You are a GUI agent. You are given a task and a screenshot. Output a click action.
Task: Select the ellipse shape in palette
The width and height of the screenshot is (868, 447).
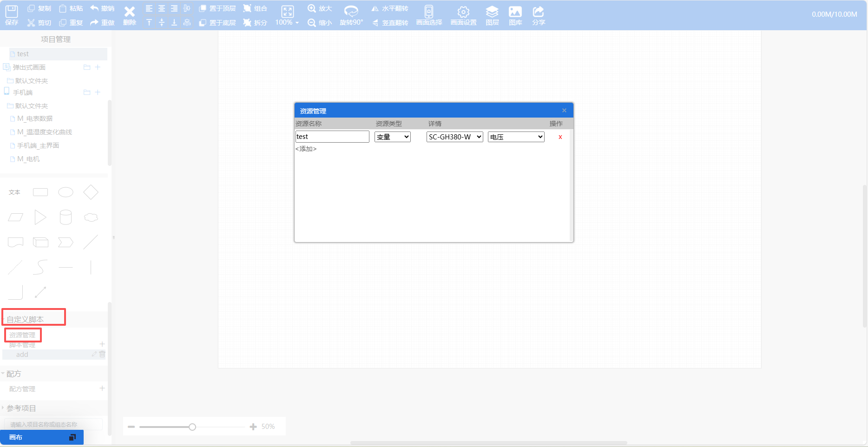pos(66,192)
